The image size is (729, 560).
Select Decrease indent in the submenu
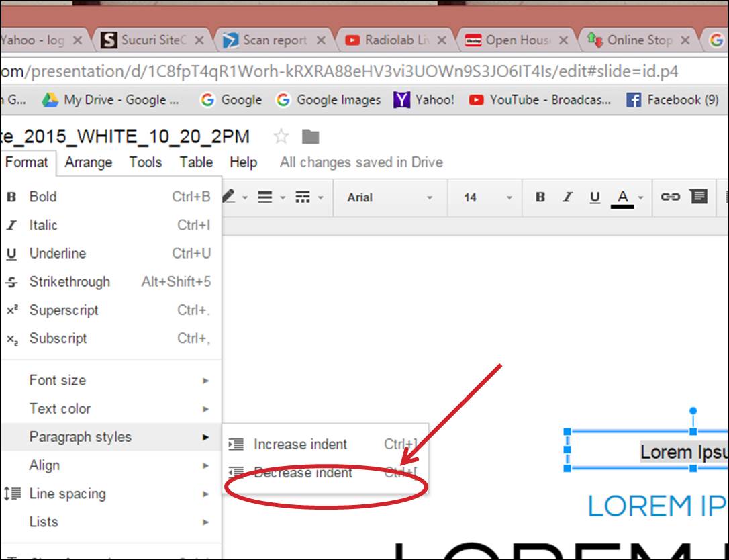point(325,473)
